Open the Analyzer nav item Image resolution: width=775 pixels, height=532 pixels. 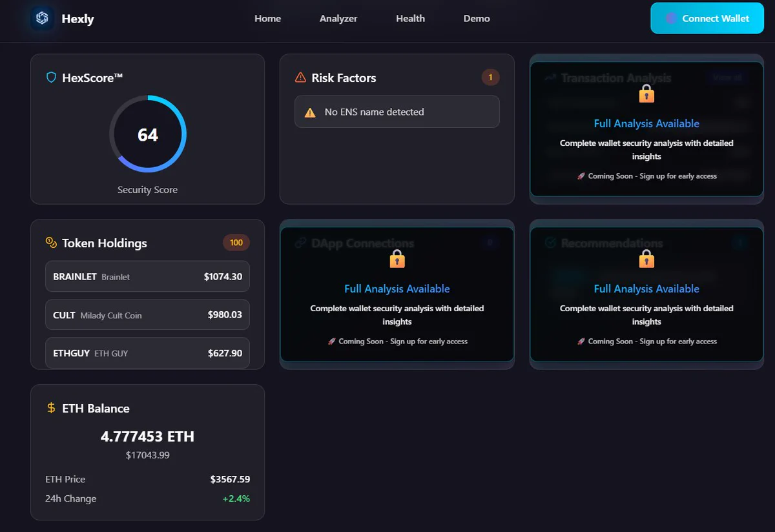tap(338, 18)
